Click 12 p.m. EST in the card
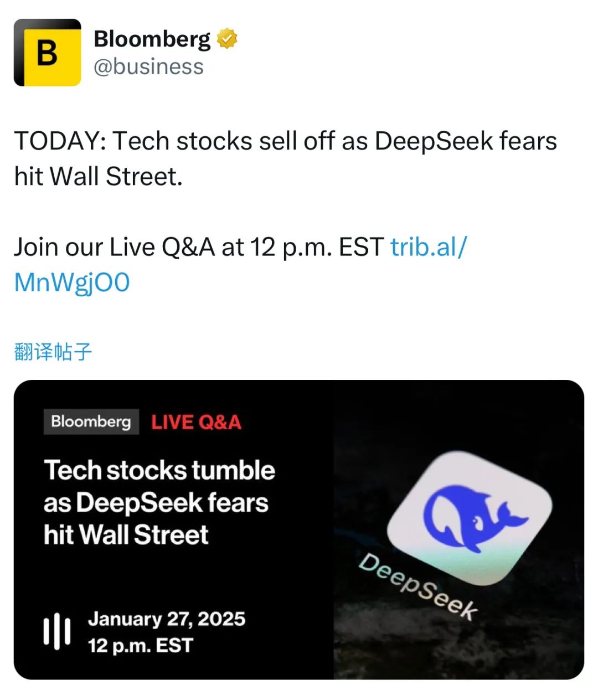 140,646
